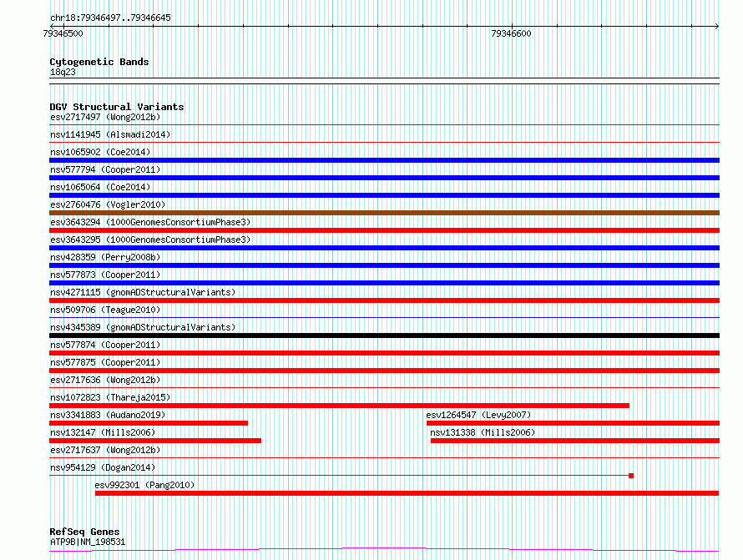Open the nsv577875 (Cooper2011) variant
Image resolution: width=743 pixels, height=560 pixels.
[x=105, y=362]
